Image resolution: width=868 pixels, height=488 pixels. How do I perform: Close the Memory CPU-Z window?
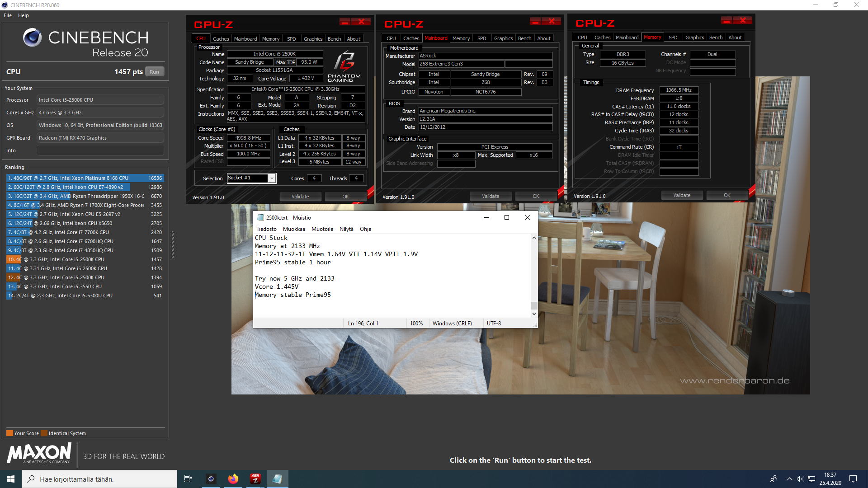click(743, 20)
